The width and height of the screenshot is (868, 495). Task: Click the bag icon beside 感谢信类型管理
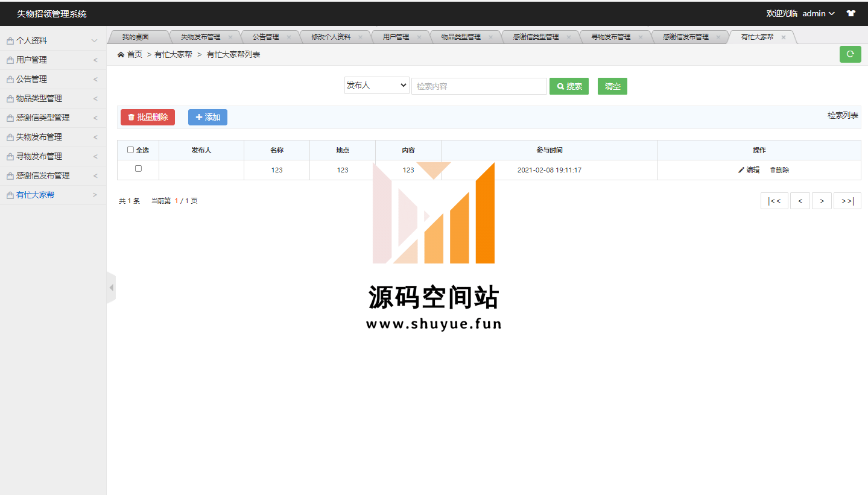tap(10, 118)
